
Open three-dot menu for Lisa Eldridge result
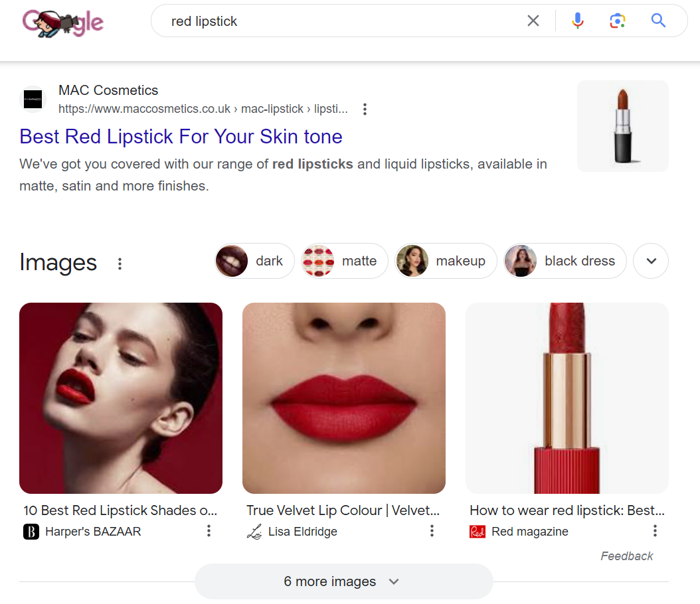point(432,531)
